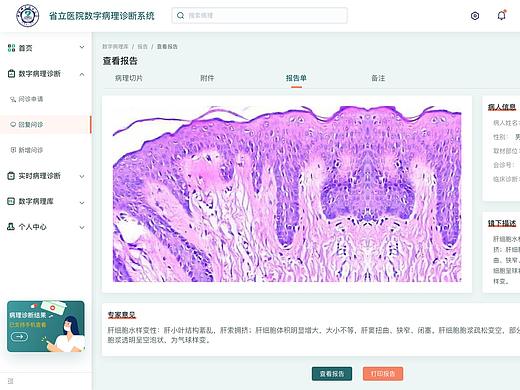520x390 pixels.
Task: Click the 数字病理库 icon
Action: coord(11,201)
